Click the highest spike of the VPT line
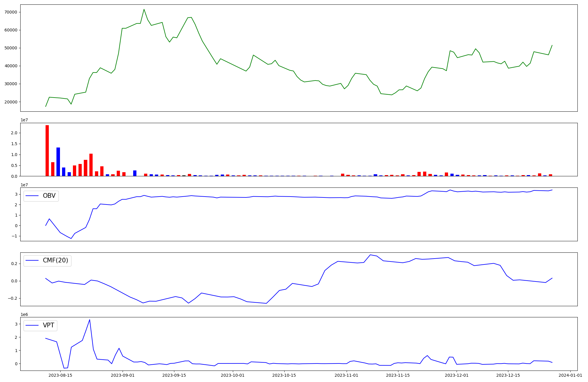 tap(90, 320)
